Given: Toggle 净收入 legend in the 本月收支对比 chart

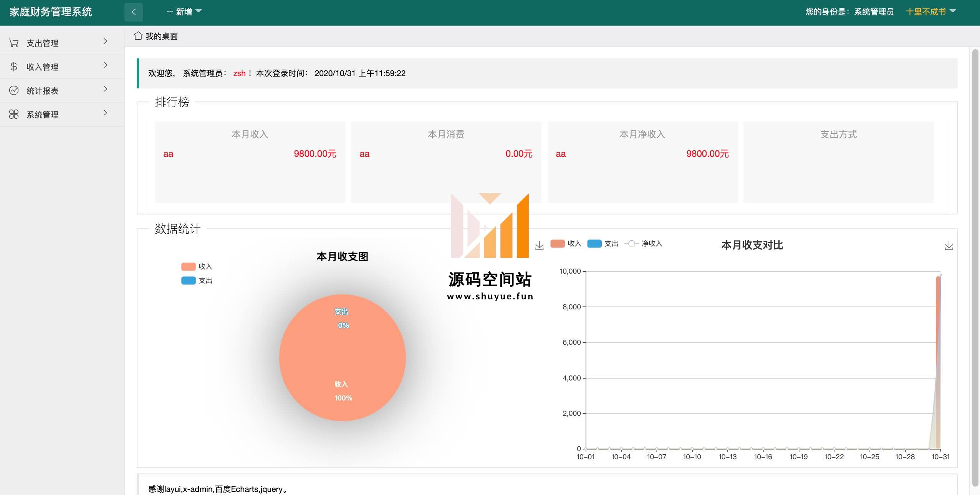Looking at the screenshot, I should click(x=644, y=244).
